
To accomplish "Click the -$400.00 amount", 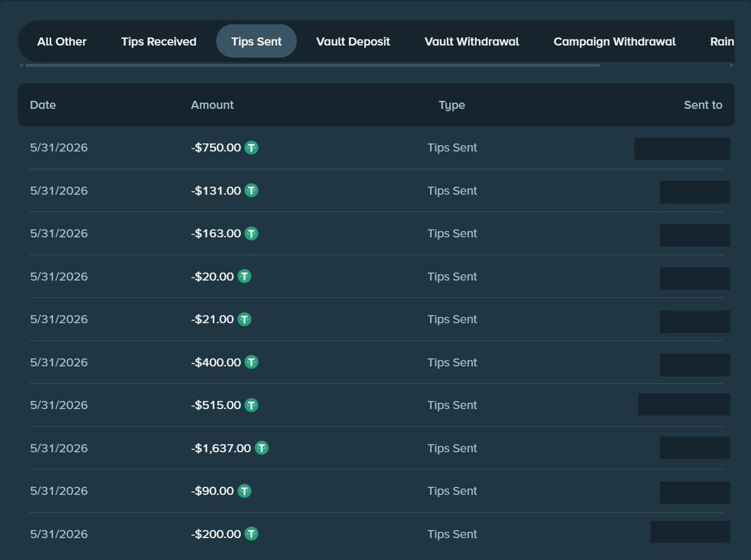I will click(x=216, y=362).
